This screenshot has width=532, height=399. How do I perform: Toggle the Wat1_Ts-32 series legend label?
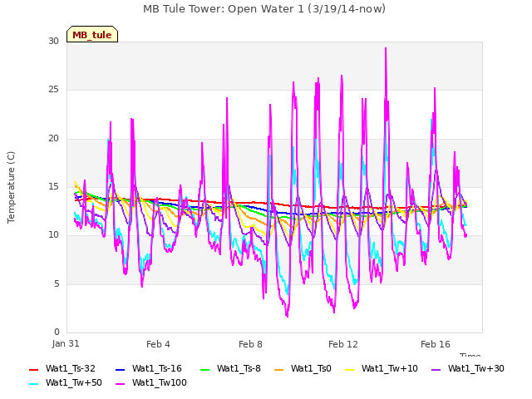tap(71, 369)
